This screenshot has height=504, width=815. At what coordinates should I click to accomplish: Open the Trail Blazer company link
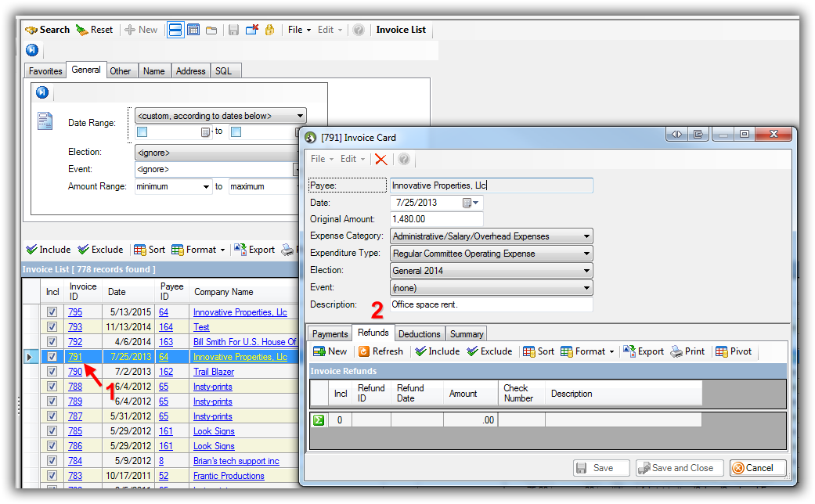(214, 372)
